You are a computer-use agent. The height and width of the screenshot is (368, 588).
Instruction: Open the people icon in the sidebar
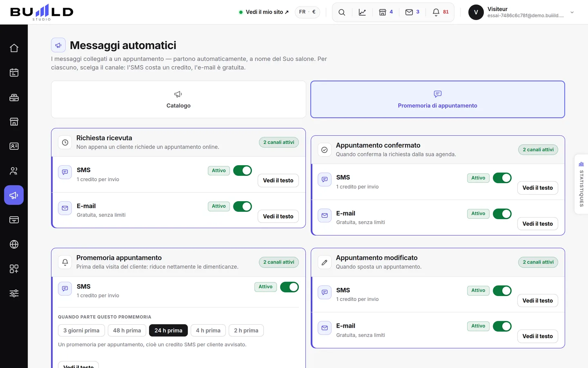point(14,171)
